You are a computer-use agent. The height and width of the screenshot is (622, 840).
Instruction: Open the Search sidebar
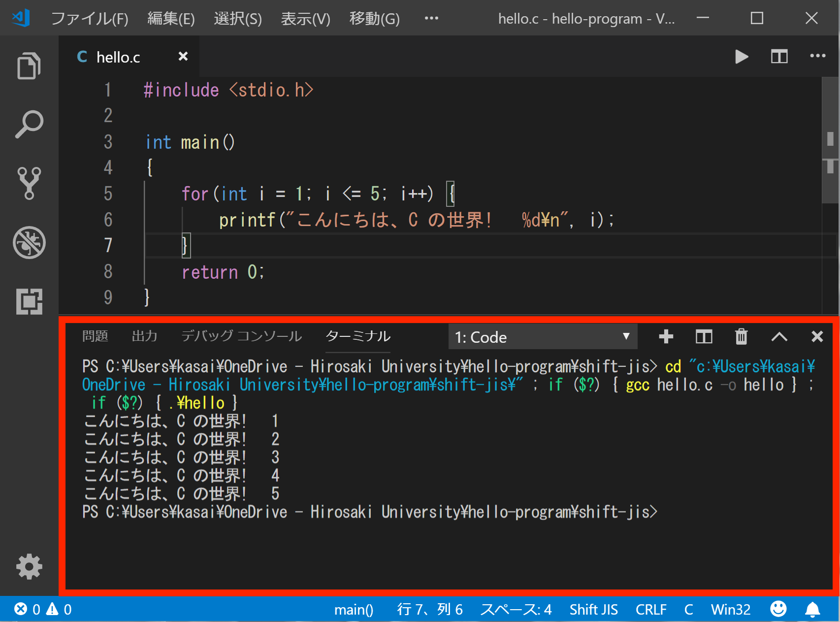coord(28,123)
